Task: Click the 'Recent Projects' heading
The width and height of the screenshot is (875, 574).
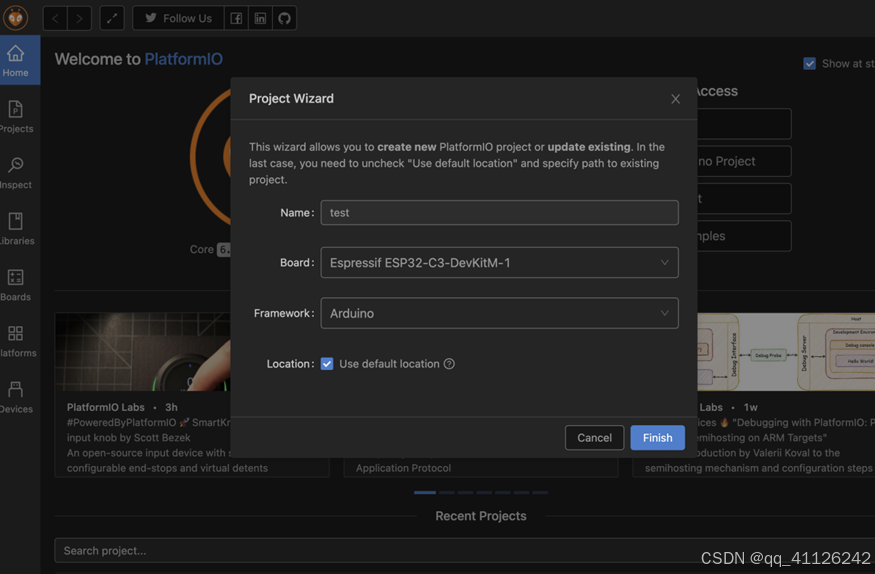Action: [x=480, y=516]
